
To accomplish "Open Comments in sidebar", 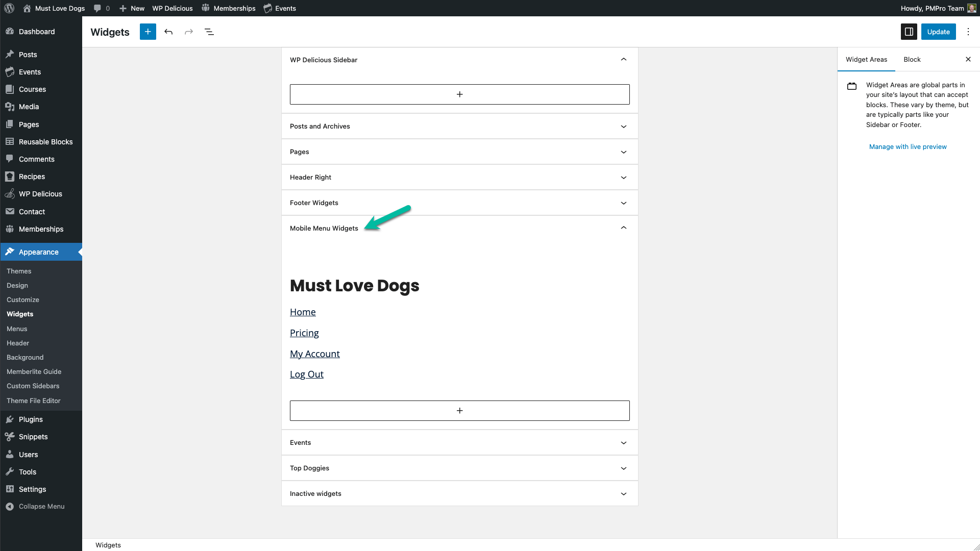I will [41, 159].
